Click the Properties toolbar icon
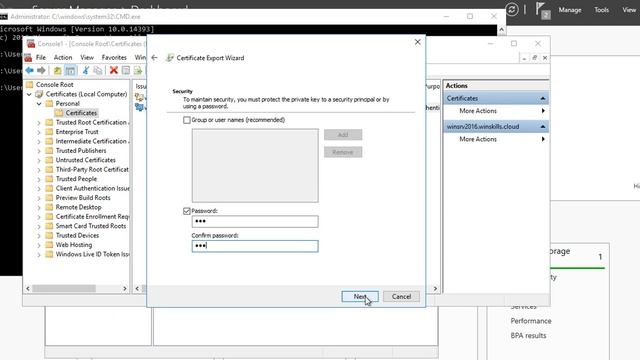Viewport: 640px width, 360px height. pos(126,71)
